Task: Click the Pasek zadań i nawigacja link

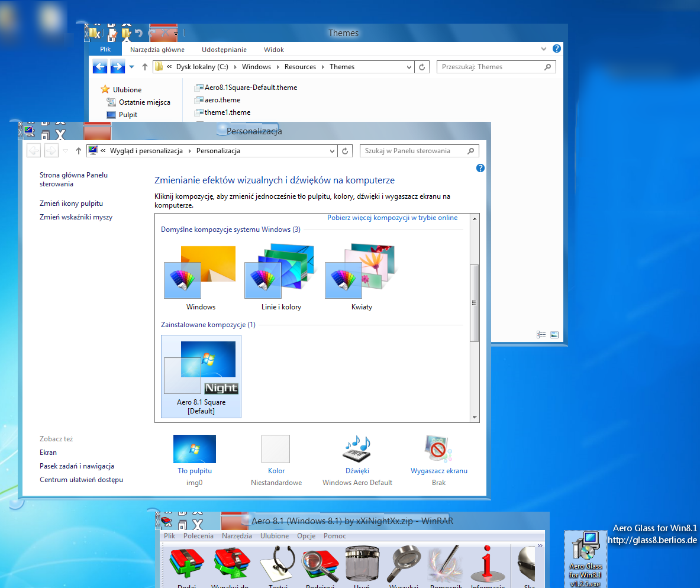Action: [77, 466]
